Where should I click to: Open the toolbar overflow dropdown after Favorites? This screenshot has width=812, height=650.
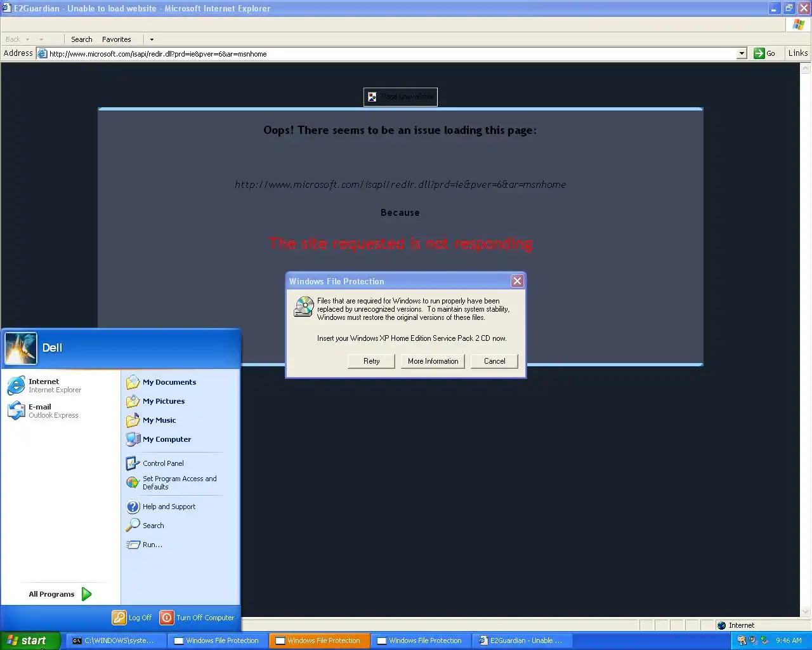pyautogui.click(x=152, y=39)
